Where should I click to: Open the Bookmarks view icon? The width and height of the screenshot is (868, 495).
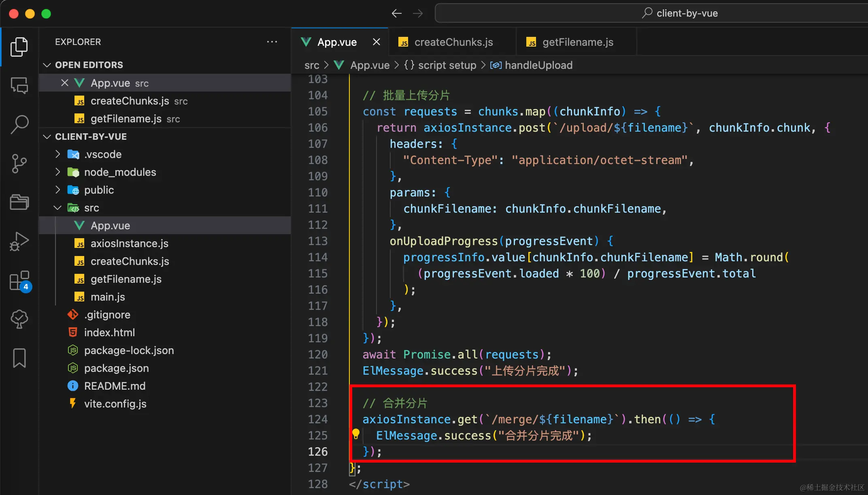coord(19,358)
